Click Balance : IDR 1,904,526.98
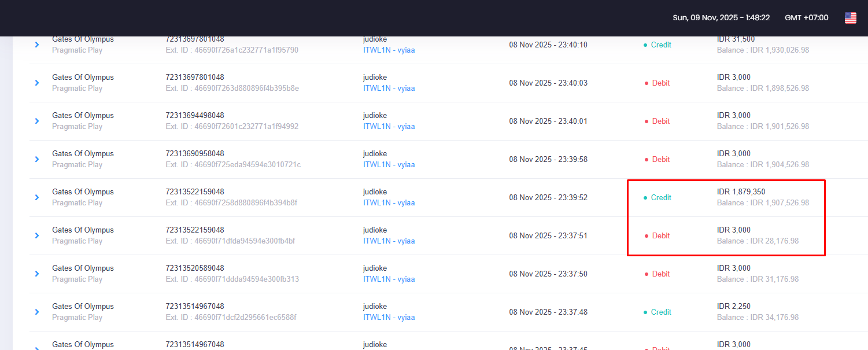The image size is (868, 350). click(763, 165)
